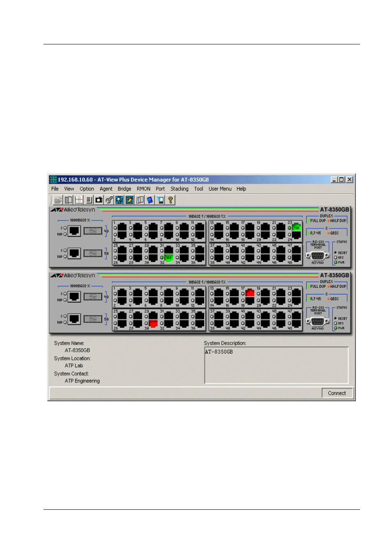The height and width of the screenshot is (555, 392).
Task: Click the gray pages toolbar icon
Action: (140, 200)
